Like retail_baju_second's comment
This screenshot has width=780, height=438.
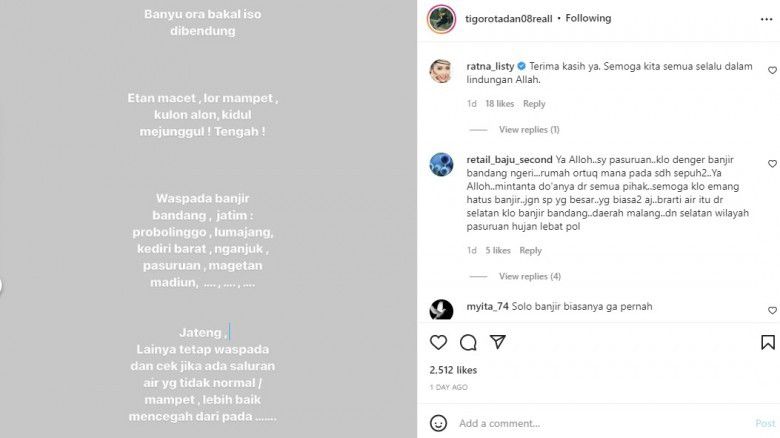click(772, 163)
